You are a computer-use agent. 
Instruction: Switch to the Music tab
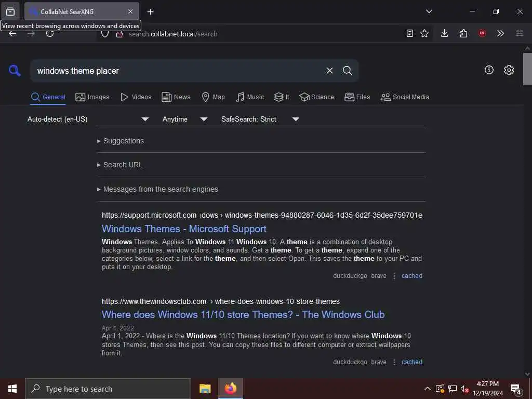coord(250,97)
